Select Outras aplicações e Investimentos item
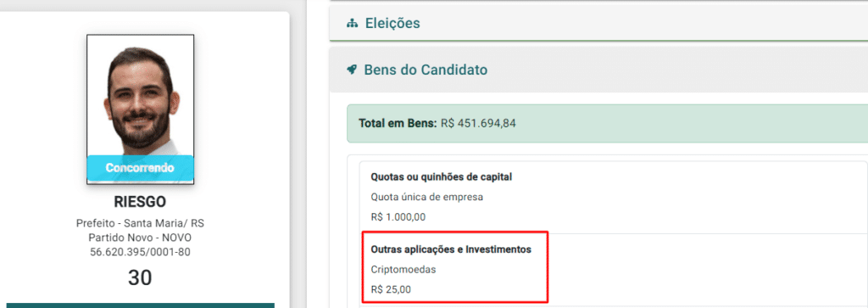868x308 pixels. click(613, 269)
